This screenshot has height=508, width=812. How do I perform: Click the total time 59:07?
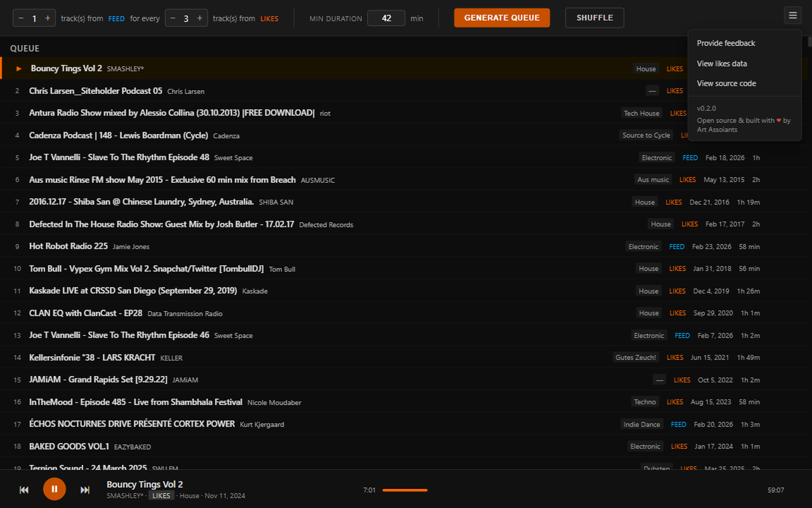[776, 490]
